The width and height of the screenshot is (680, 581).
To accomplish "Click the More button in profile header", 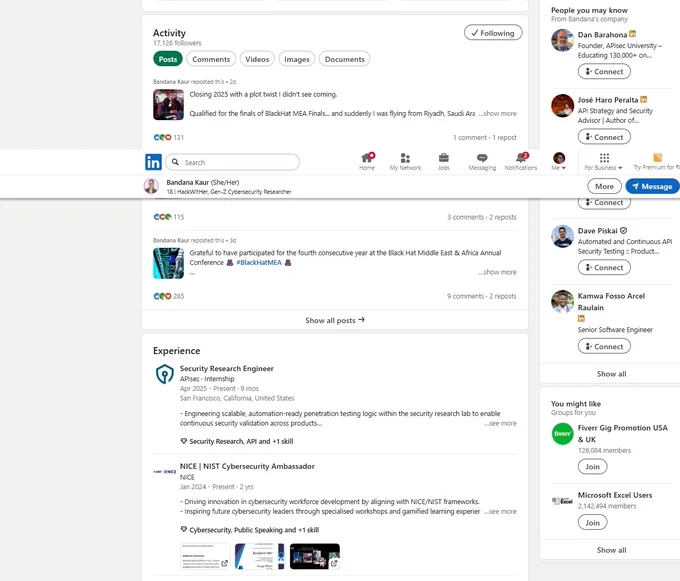I will coord(604,186).
